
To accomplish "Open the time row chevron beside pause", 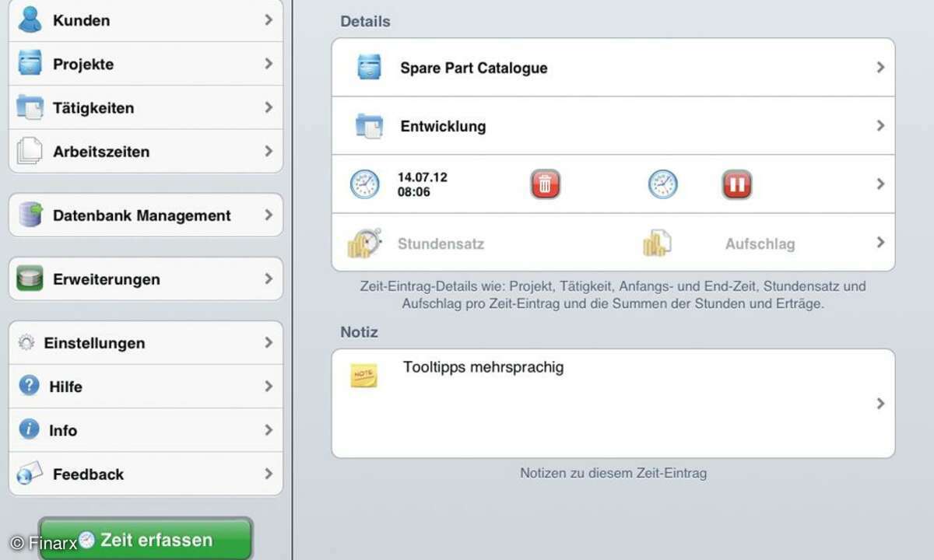I will point(880,184).
